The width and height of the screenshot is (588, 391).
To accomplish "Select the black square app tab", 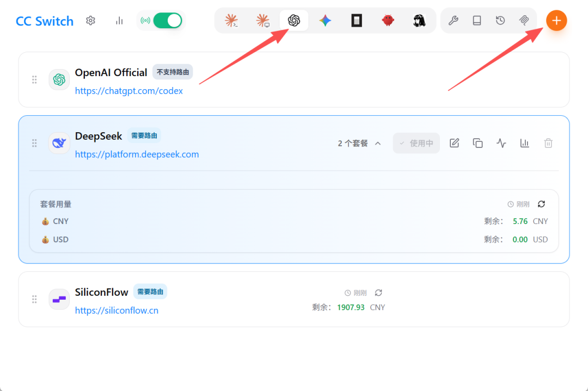I will tap(357, 20).
